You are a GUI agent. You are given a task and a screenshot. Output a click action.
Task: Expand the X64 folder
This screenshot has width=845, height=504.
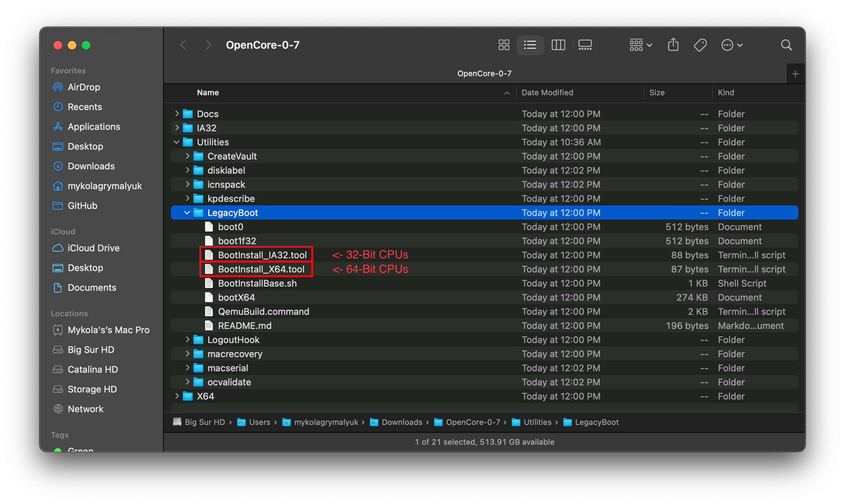(x=178, y=396)
